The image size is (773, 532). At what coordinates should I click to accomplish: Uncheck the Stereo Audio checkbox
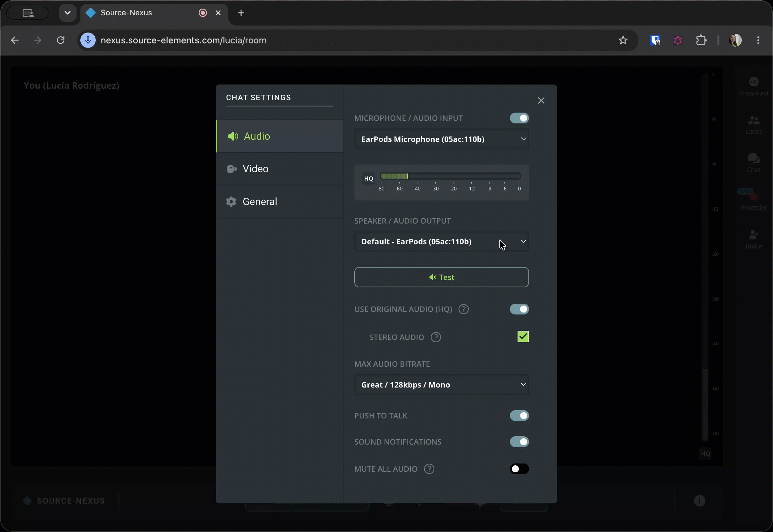point(523,336)
